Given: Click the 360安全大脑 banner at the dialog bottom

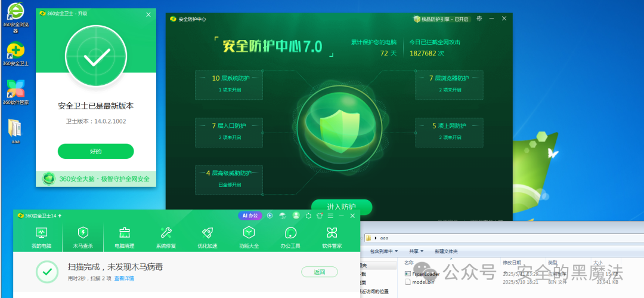Looking at the screenshot, I should coord(95,179).
